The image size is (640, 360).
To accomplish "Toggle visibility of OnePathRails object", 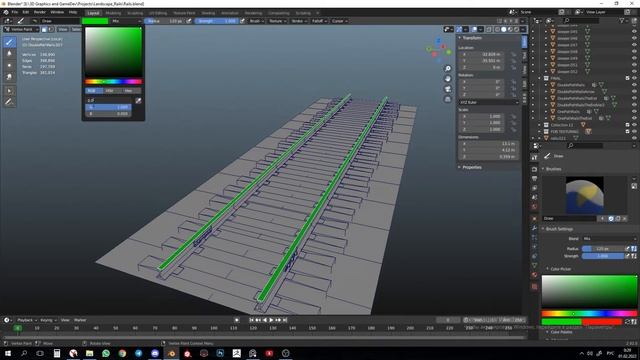I will tap(634, 111).
